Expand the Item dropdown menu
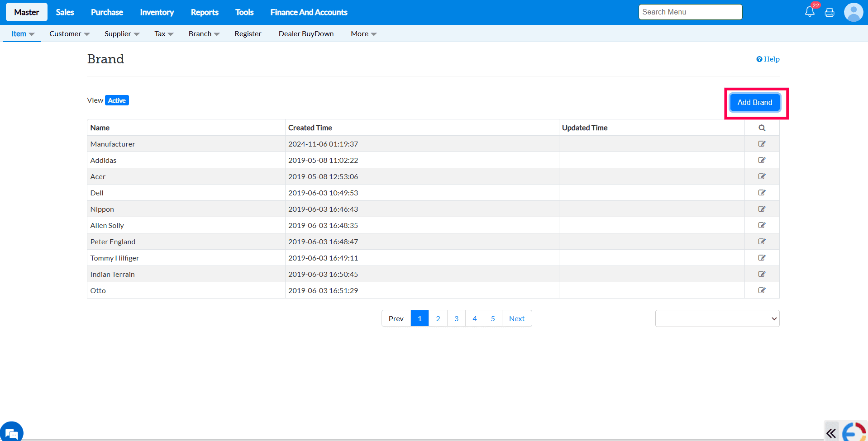Screen dimensions: 868x441 (x=22, y=34)
